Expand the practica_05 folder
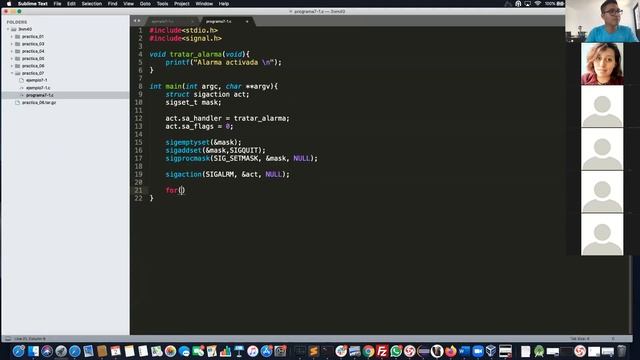This screenshot has height=360, width=640. 12,59
